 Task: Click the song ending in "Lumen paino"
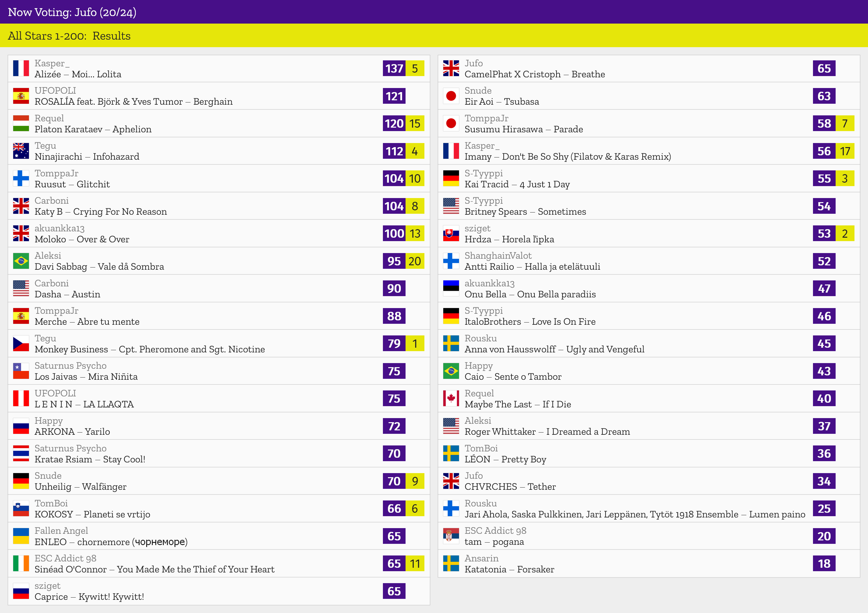(x=635, y=514)
